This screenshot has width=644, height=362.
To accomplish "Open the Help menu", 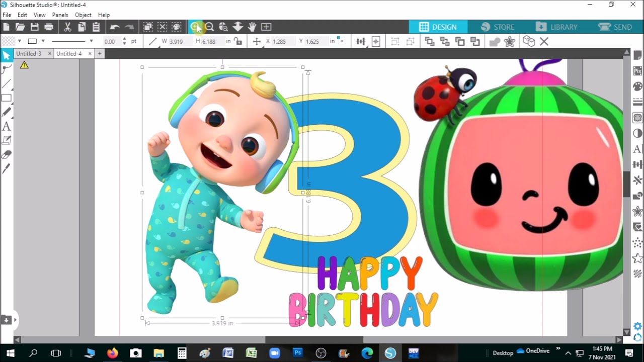I will [104, 15].
